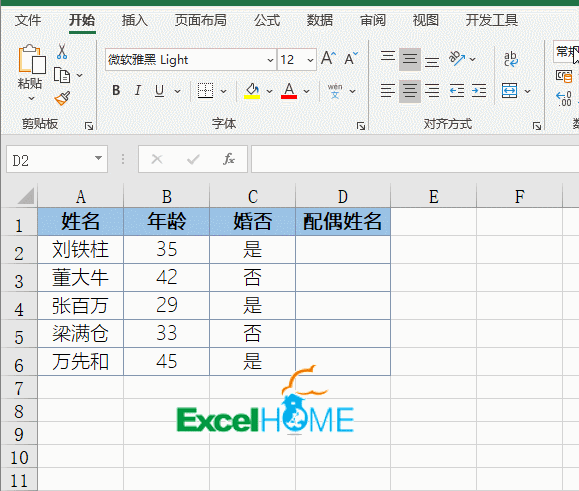Open underline style dropdown arrow
The width and height of the screenshot is (579, 491).
pyautogui.click(x=178, y=91)
